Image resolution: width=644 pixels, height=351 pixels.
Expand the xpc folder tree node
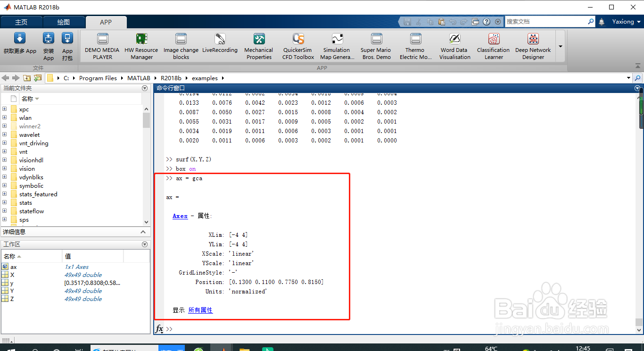(5, 109)
